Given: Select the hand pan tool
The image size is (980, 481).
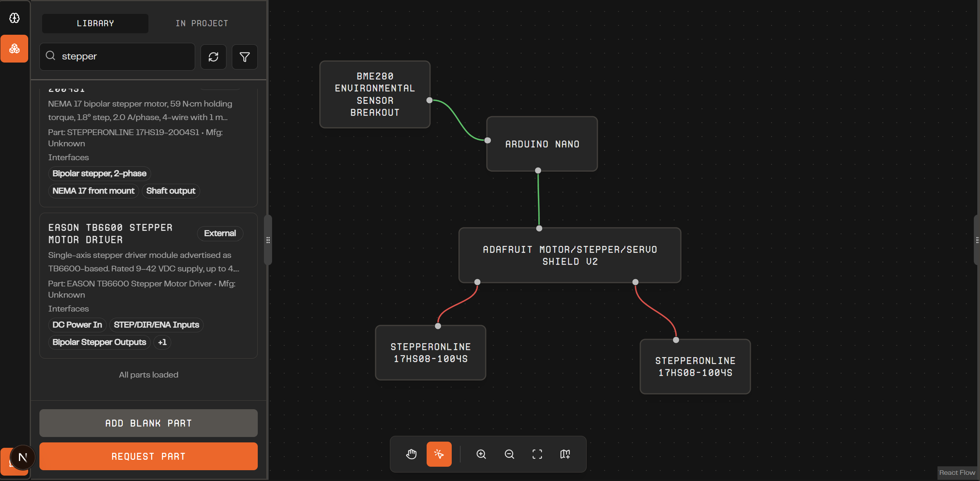Looking at the screenshot, I should pos(411,454).
